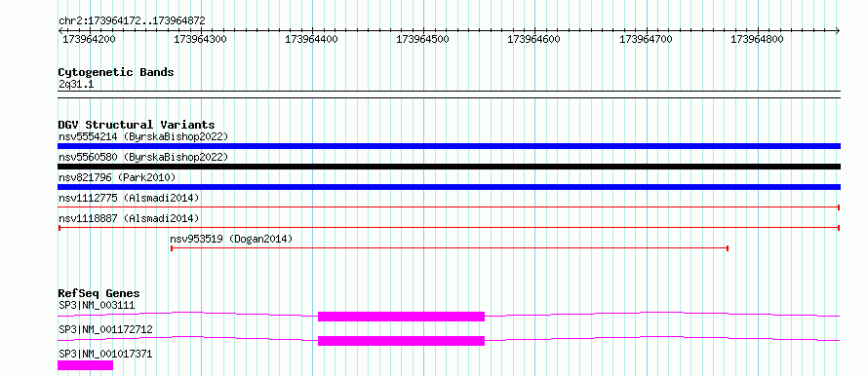Select the blue nsv821796 variant bar
The width and height of the screenshot is (868, 376).
click(449, 187)
